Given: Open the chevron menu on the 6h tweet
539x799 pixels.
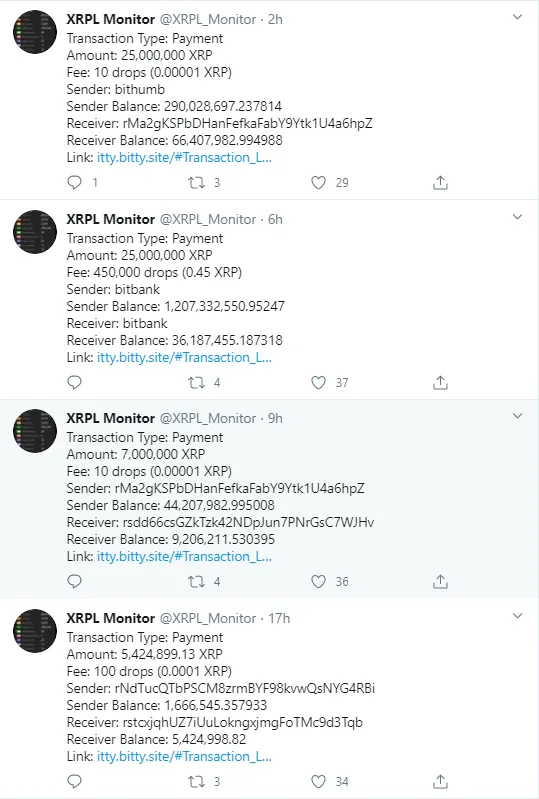Looking at the screenshot, I should (517, 217).
